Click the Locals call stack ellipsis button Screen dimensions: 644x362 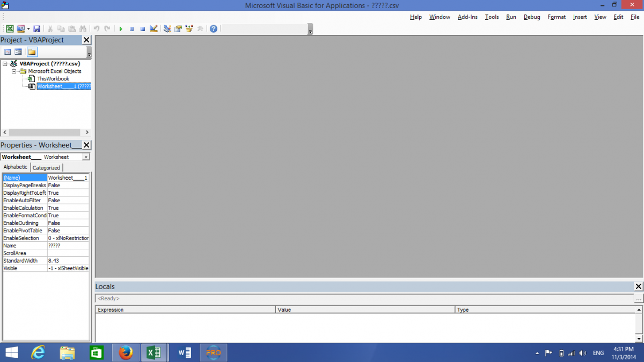click(x=639, y=299)
